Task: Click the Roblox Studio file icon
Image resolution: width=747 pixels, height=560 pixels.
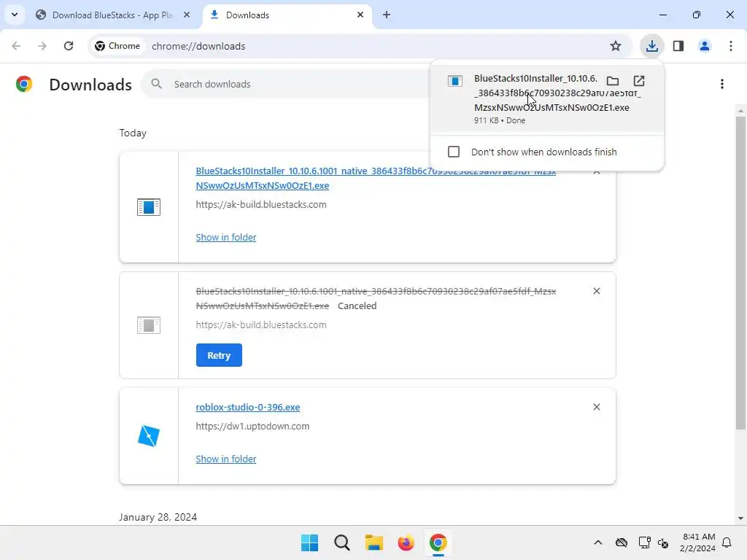Action: pos(149,436)
